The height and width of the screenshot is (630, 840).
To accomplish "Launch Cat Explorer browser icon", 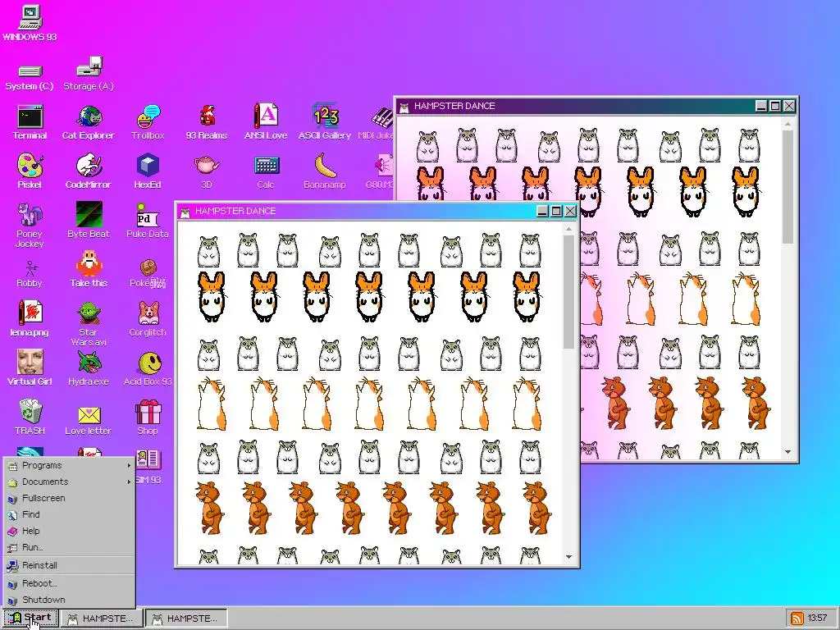I will click(89, 122).
